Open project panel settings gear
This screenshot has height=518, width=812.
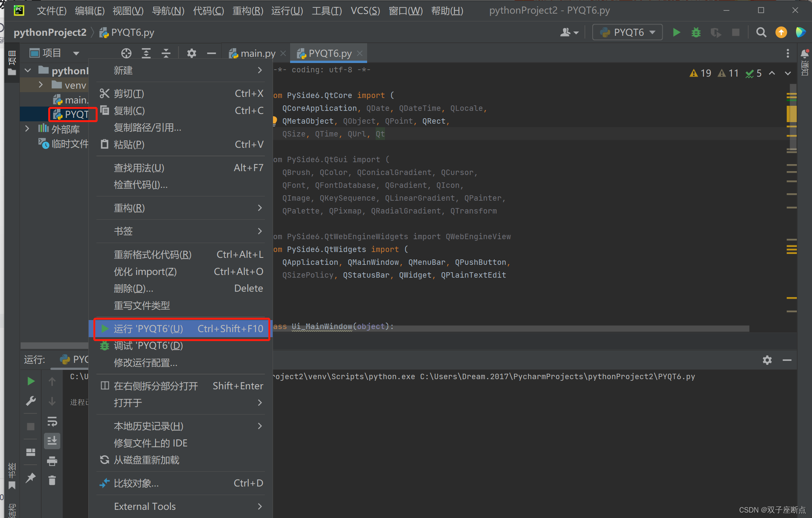(191, 53)
